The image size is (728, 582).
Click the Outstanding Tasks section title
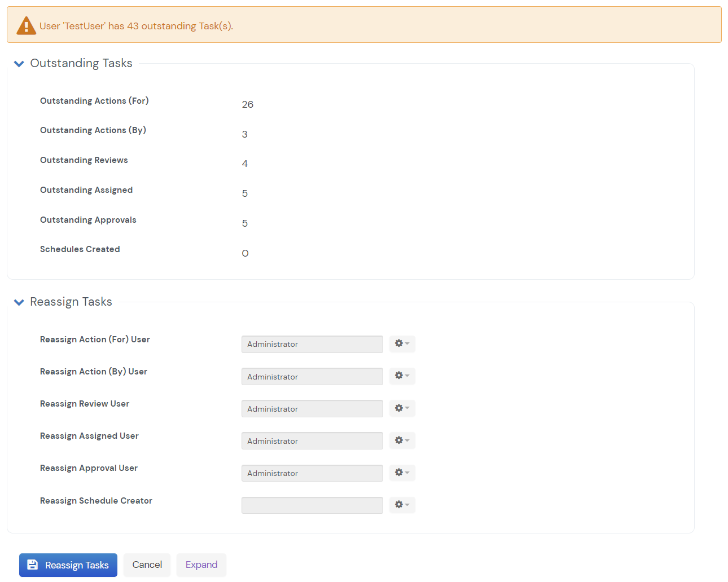(81, 63)
